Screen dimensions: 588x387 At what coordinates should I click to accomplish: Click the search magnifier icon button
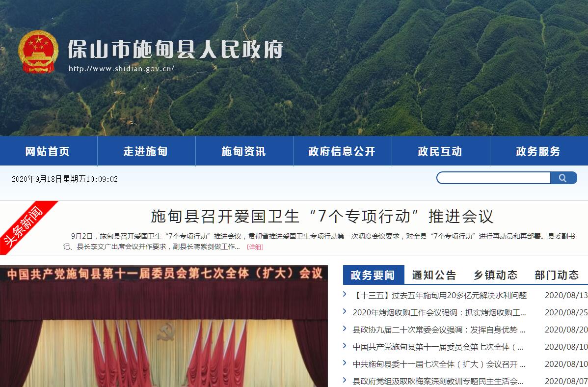coord(563,178)
